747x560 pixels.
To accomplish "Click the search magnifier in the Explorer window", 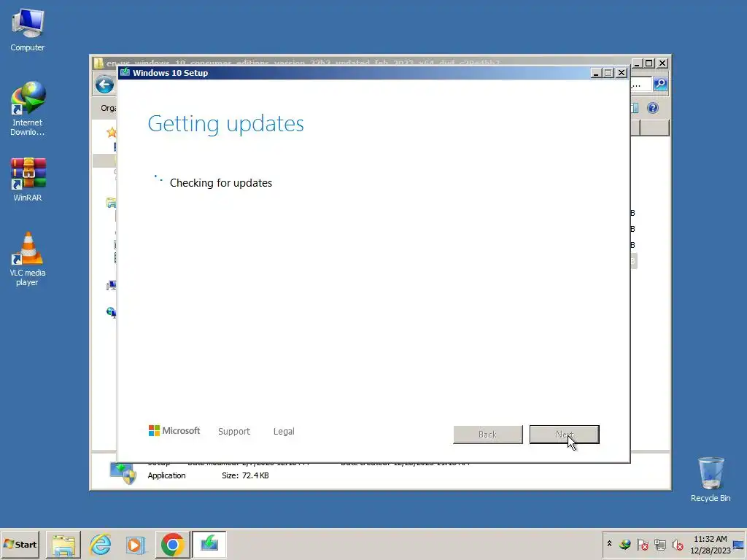I will (x=660, y=85).
